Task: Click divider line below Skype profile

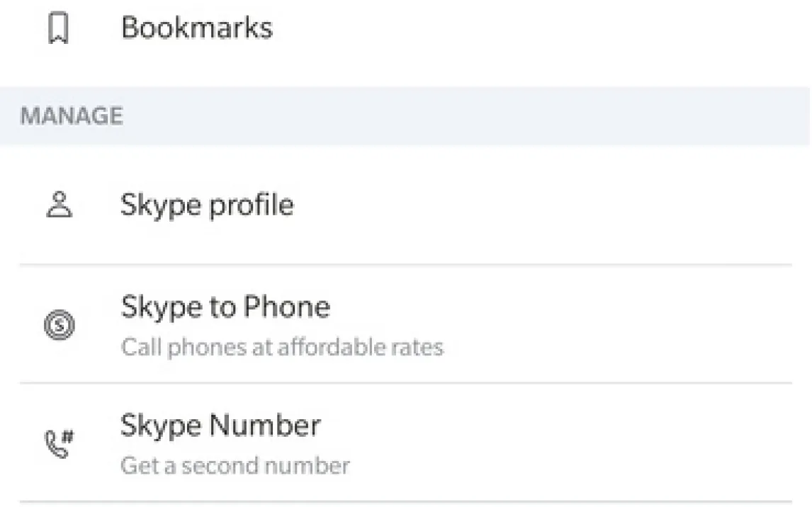Action: 405,265
